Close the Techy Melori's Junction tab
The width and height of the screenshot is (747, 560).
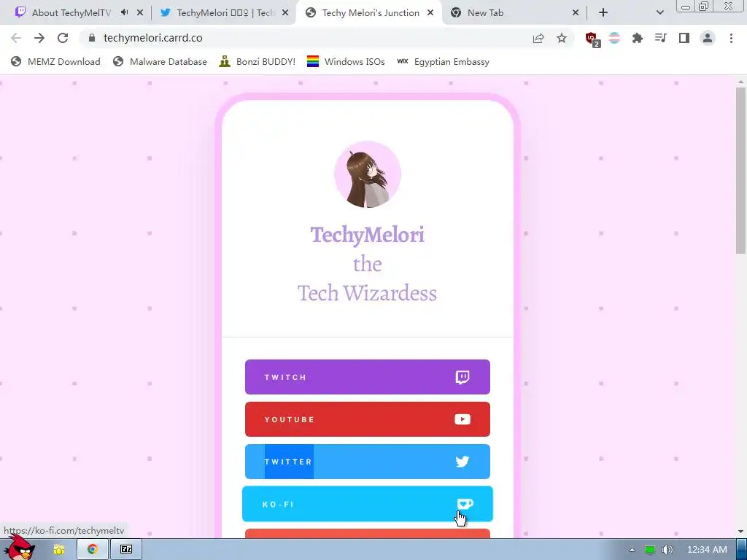click(x=430, y=12)
